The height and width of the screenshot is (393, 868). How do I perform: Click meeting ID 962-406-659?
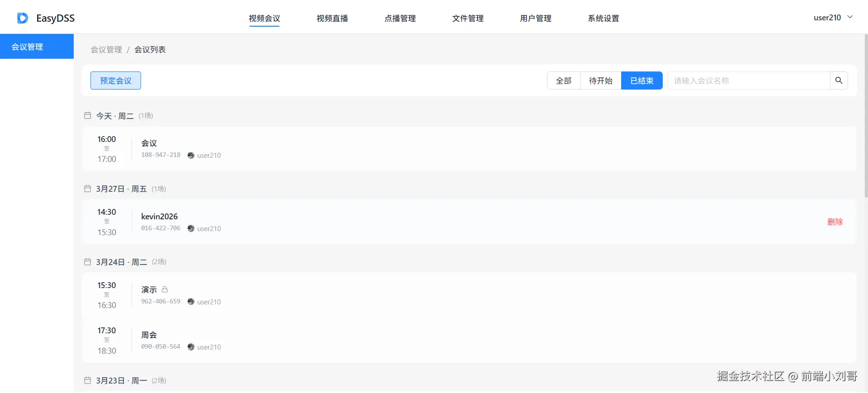pos(160,301)
